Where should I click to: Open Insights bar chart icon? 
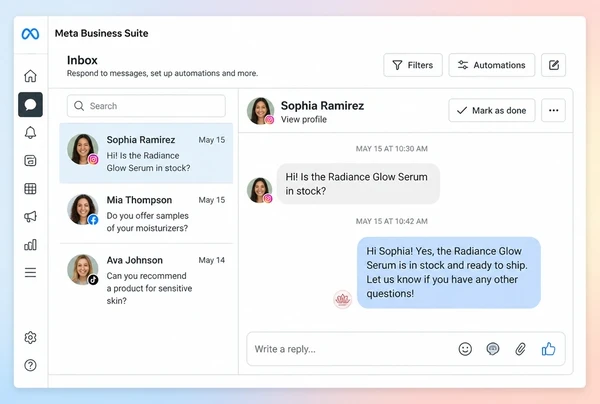(30, 244)
